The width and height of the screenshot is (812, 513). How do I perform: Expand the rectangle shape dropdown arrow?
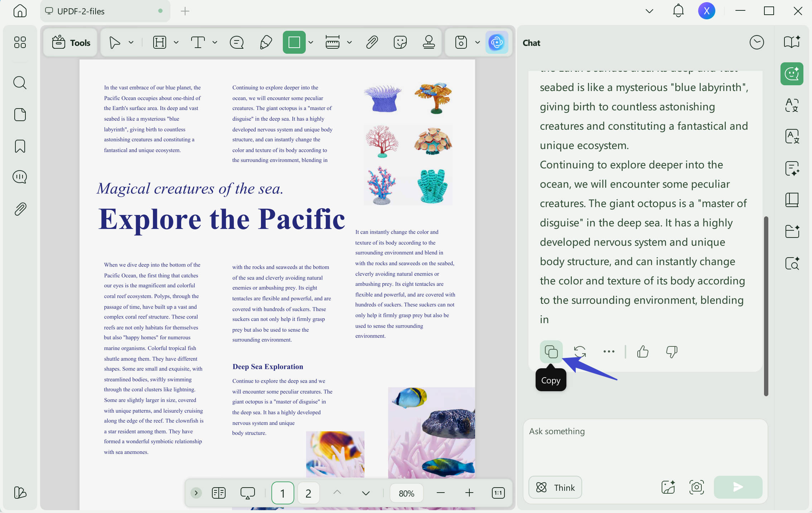[x=311, y=42]
